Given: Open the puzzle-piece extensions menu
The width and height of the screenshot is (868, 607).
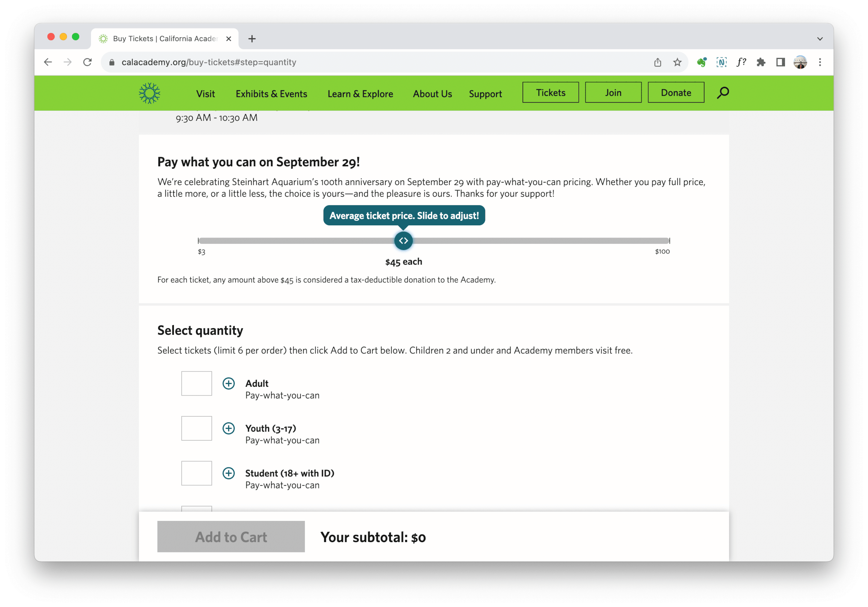Looking at the screenshot, I should (x=761, y=62).
